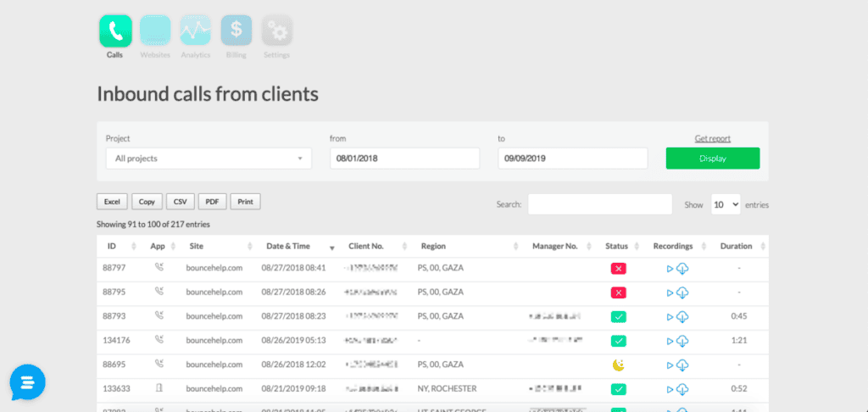The width and height of the screenshot is (868, 412).
Task: Play recording for call 88797
Action: tap(670, 269)
